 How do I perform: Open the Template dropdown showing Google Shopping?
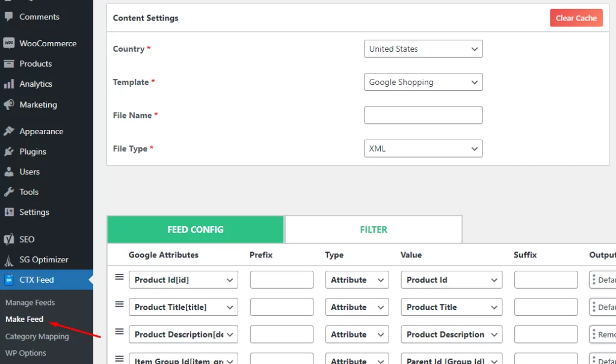(423, 82)
